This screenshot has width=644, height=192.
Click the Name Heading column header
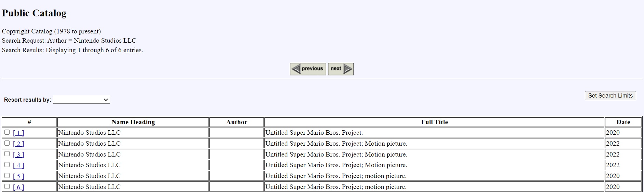pos(133,122)
